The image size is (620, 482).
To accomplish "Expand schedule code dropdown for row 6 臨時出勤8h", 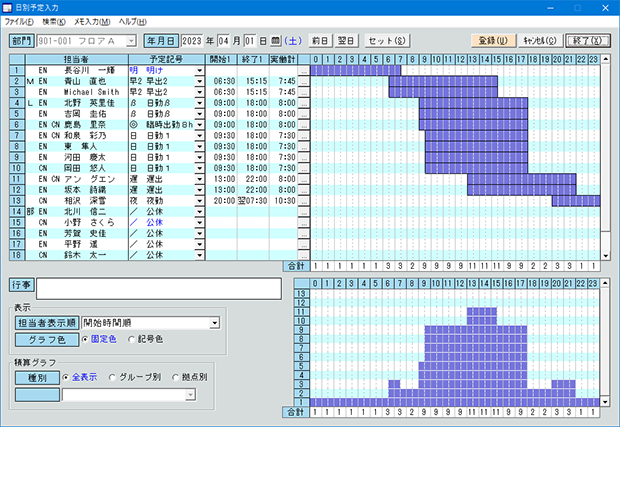I will click(200, 125).
